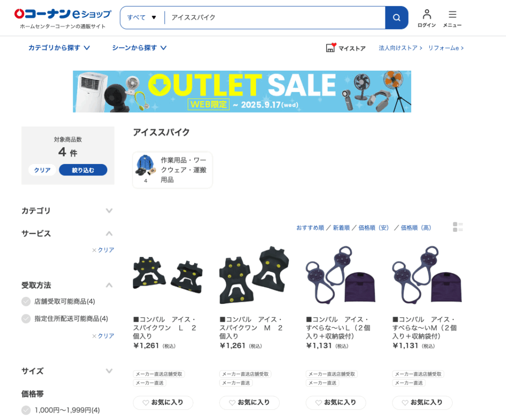Open the カテゴリから探す menu

coord(59,48)
